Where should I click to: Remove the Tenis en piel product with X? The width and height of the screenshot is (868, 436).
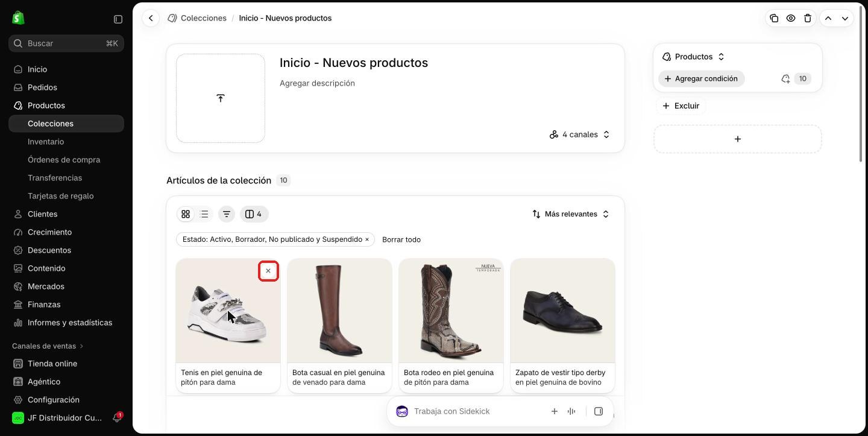point(268,271)
